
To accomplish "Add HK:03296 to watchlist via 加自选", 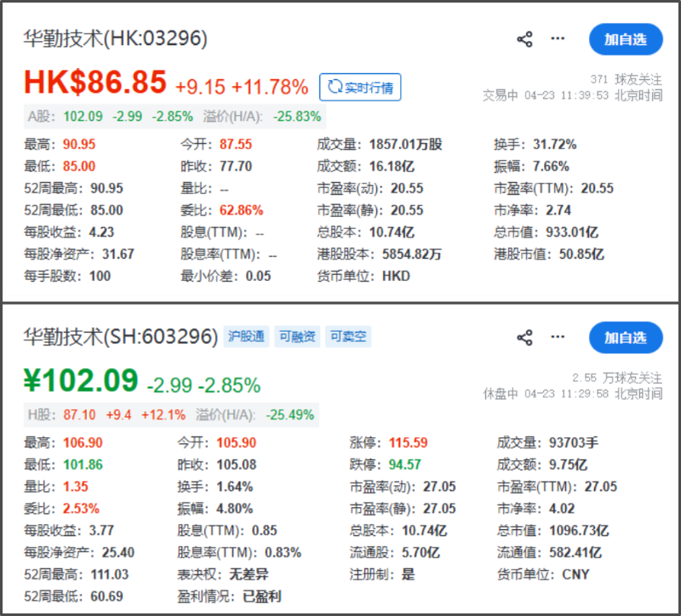I will coord(626,39).
